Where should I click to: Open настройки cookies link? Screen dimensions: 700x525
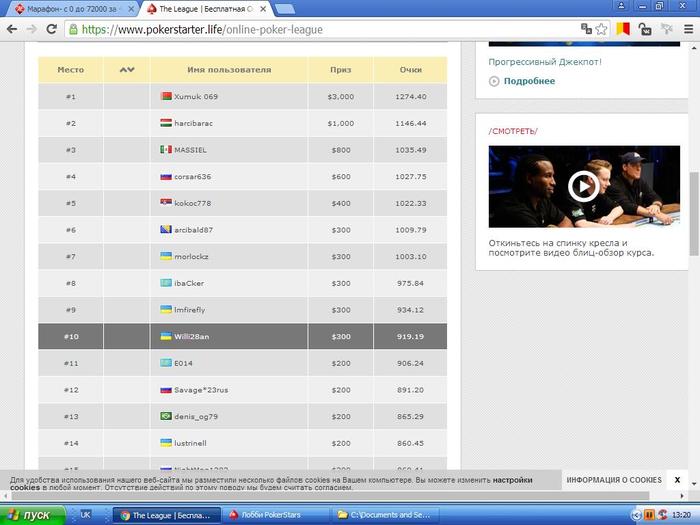[512, 480]
